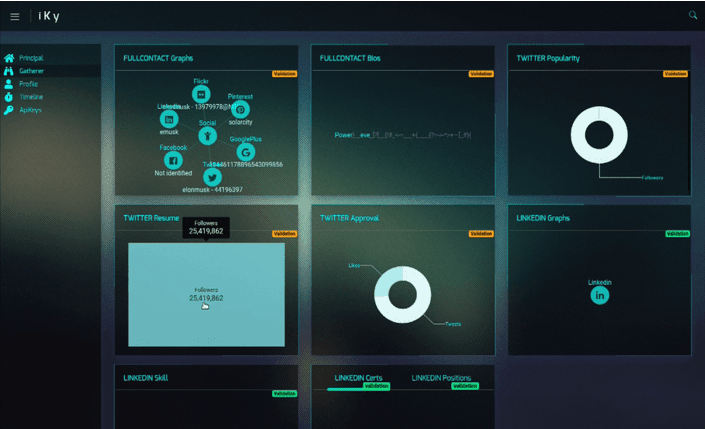Click the Followers treemap block
This screenshot has width=705, height=429.
(x=206, y=295)
